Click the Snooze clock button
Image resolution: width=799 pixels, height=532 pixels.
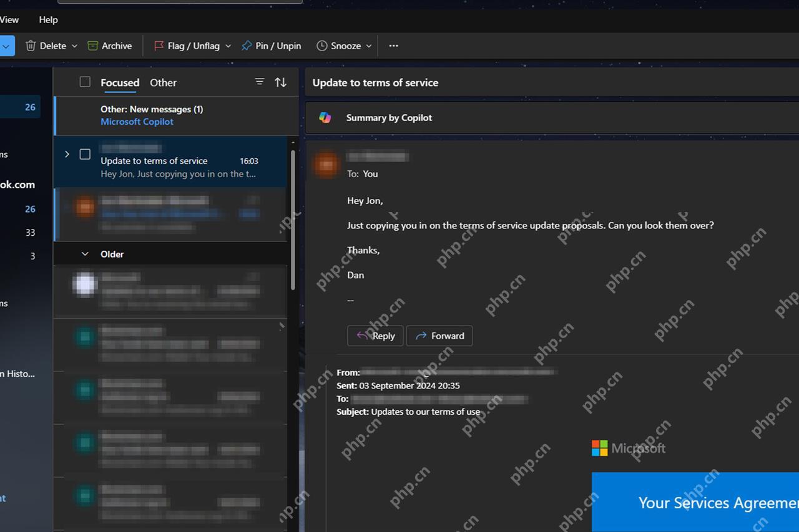pyautogui.click(x=339, y=46)
